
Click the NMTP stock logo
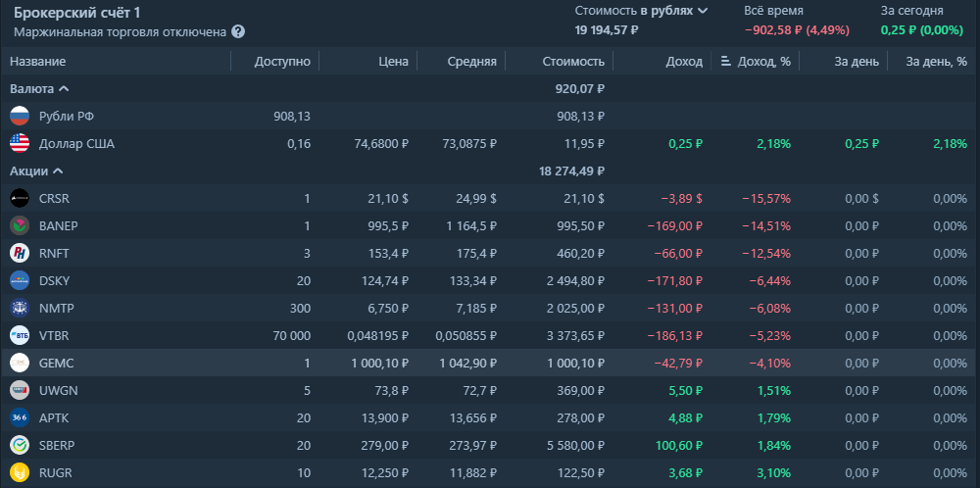tap(20, 308)
